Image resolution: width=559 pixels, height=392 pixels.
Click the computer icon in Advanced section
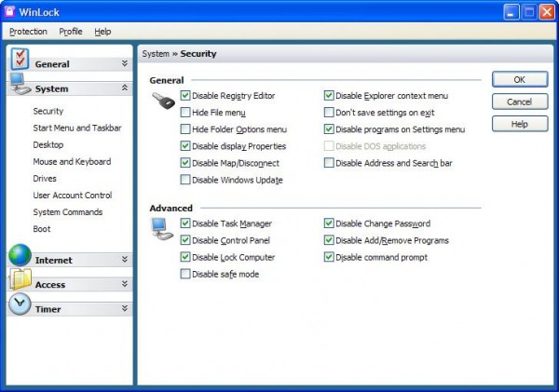point(162,229)
